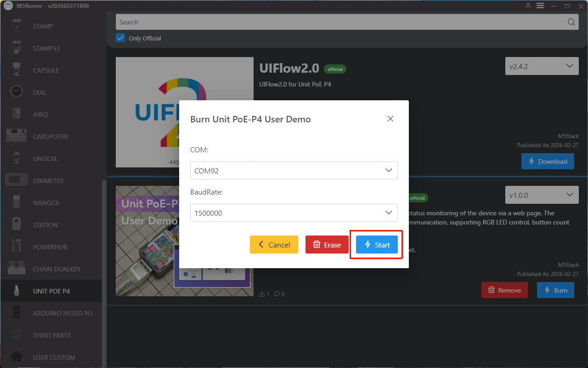
Task: Click the yellow Cancel button
Action: 274,245
